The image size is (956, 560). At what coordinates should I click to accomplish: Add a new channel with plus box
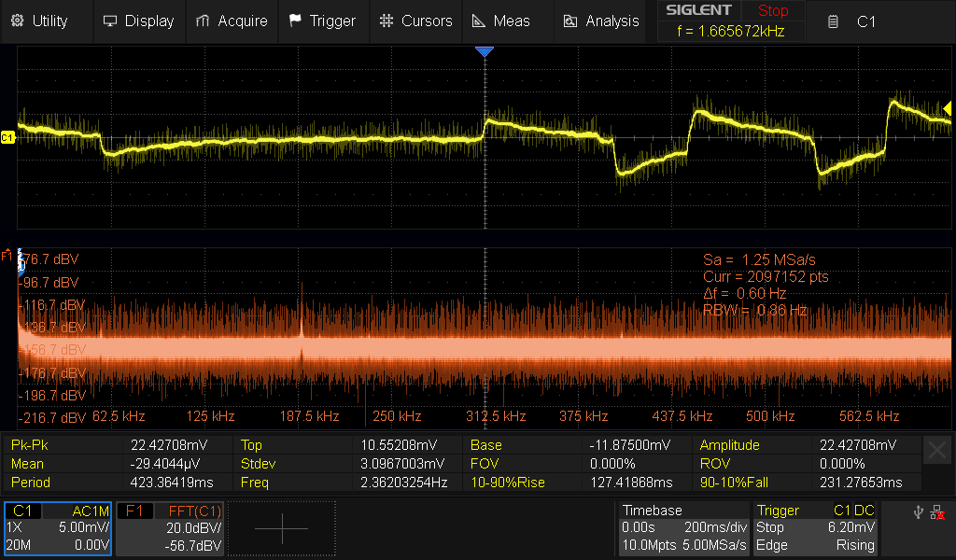point(282,528)
